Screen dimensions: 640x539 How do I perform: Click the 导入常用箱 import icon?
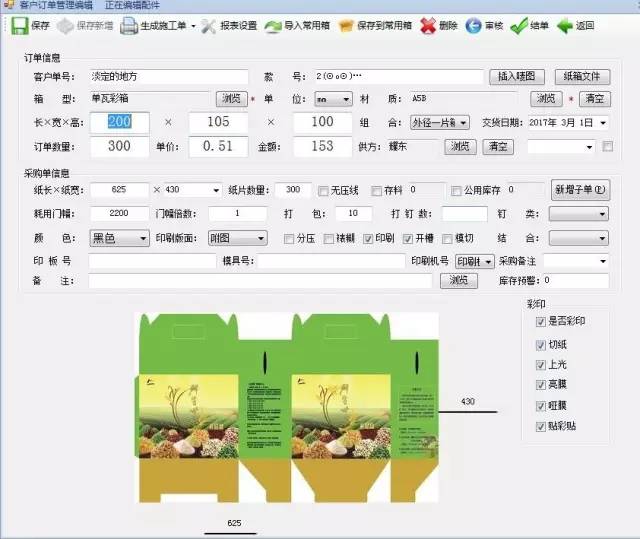tap(273, 26)
